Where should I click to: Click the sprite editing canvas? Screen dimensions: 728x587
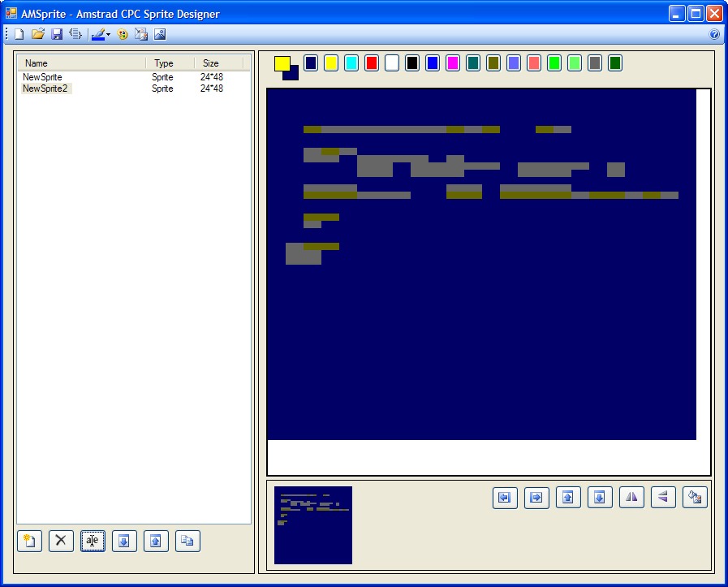click(x=481, y=264)
